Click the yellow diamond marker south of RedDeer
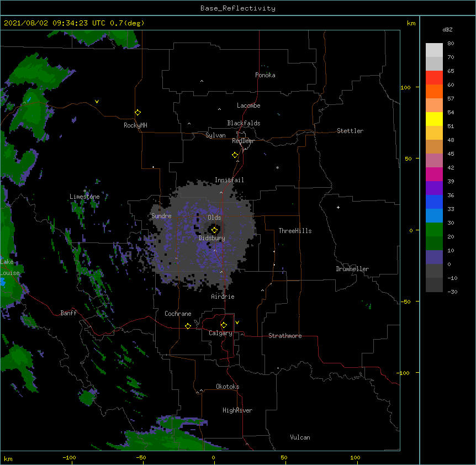 pyautogui.click(x=235, y=155)
